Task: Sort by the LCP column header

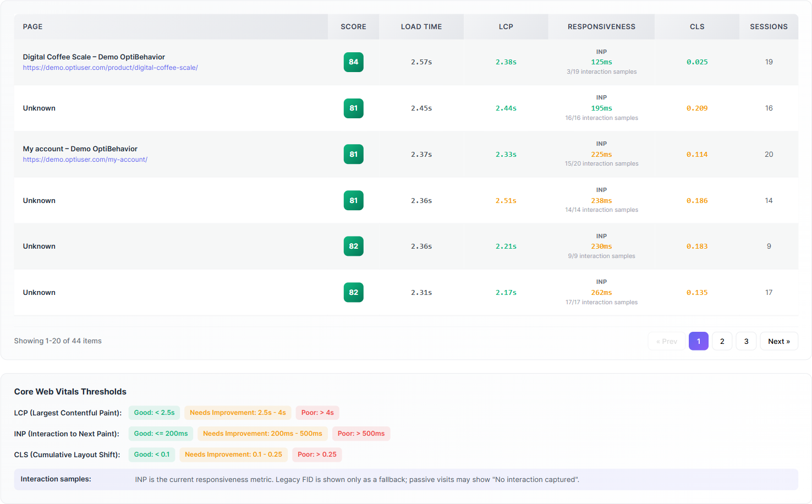Action: click(506, 26)
